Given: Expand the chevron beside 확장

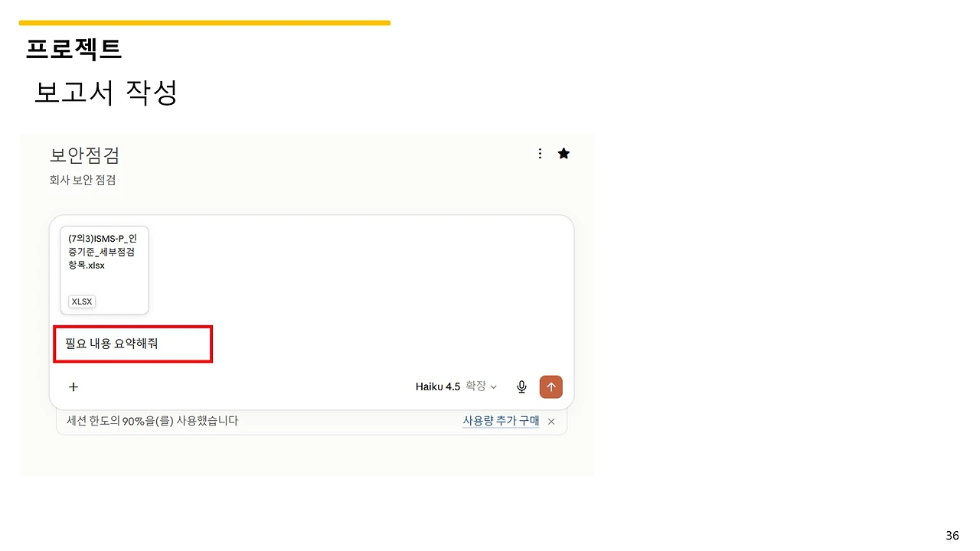Looking at the screenshot, I should [x=493, y=387].
